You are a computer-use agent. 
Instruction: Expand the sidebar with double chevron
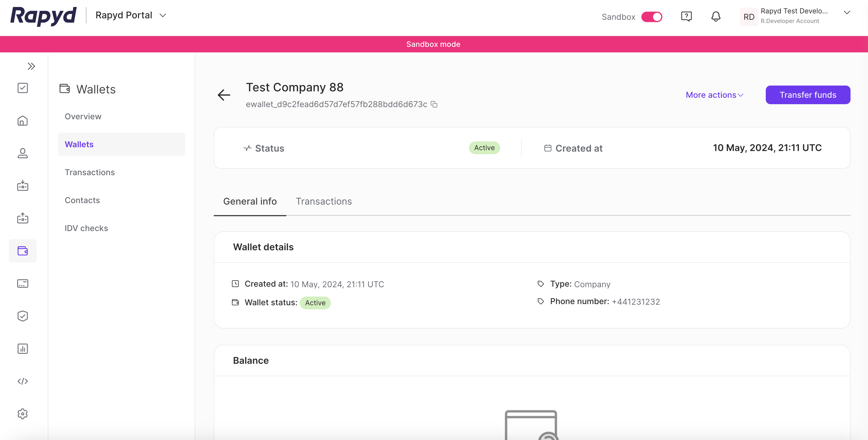click(x=31, y=66)
